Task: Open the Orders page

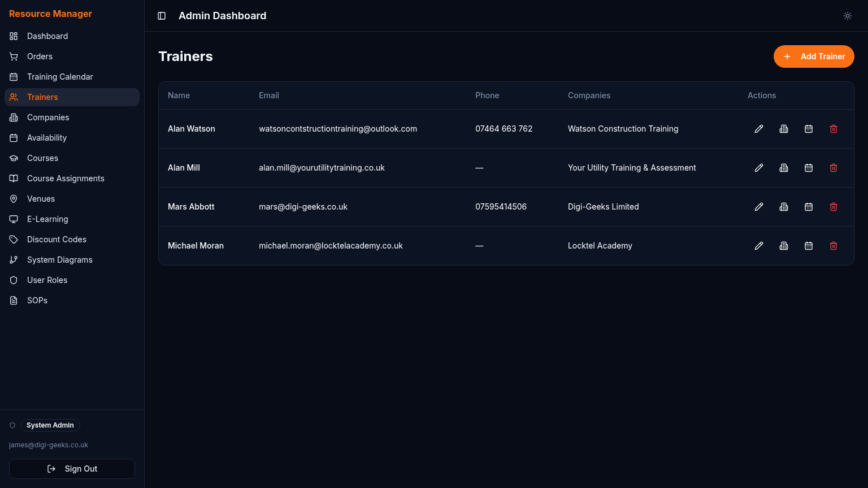Action: 72,56
